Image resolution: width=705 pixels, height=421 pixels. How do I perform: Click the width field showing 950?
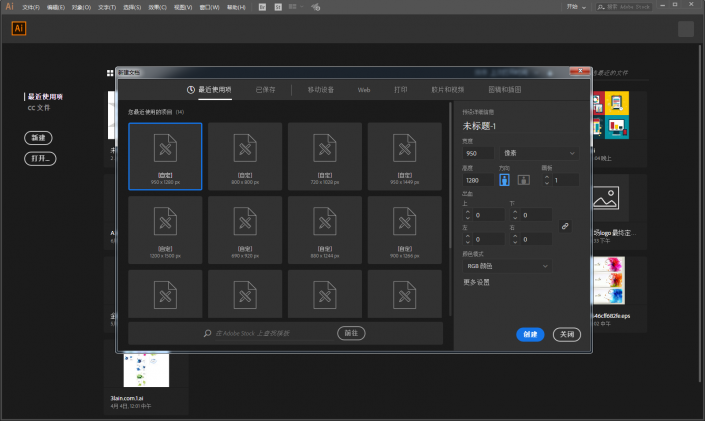[x=478, y=153]
